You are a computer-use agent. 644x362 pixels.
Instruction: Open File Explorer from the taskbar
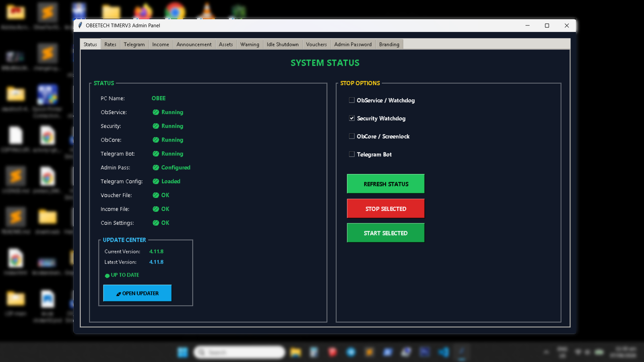pos(295,352)
